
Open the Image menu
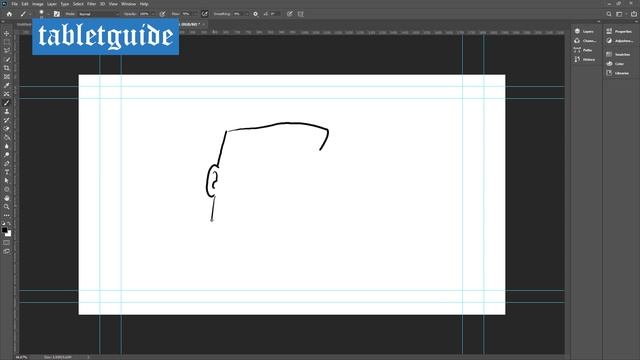38,4
